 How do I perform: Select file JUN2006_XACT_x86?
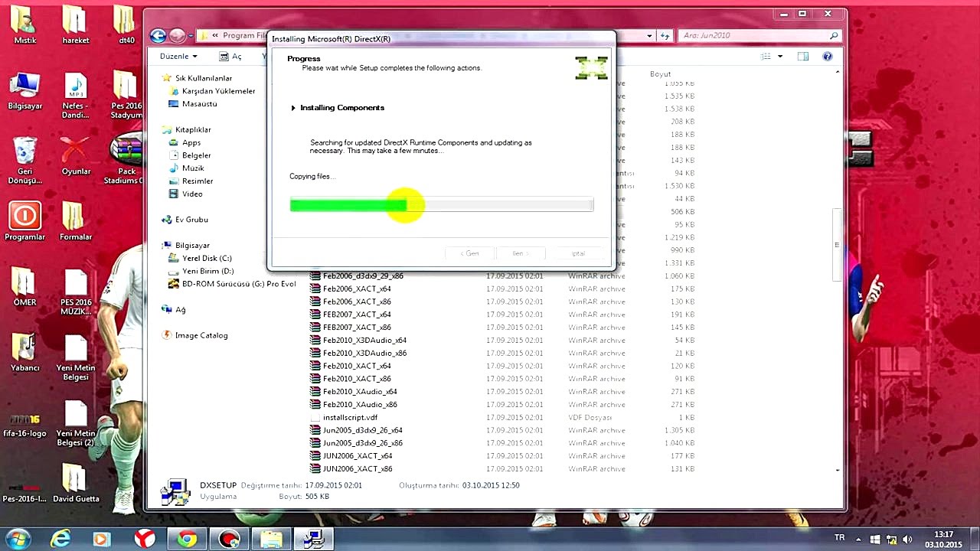[x=358, y=469]
